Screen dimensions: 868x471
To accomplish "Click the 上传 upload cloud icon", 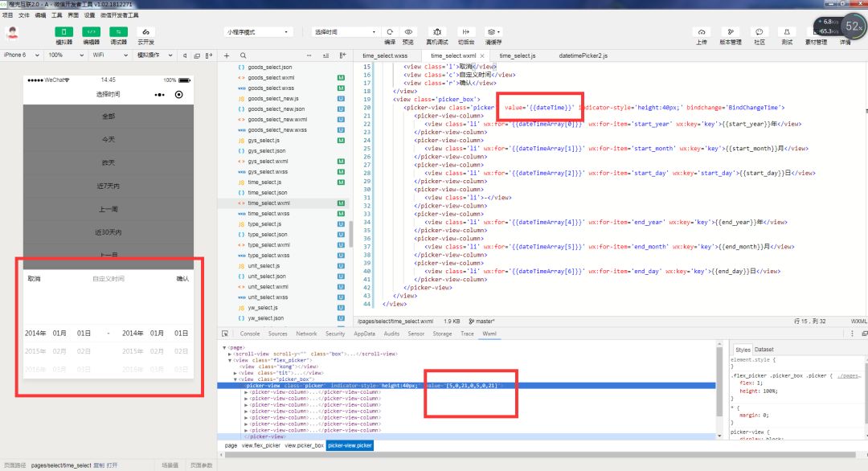I will click(702, 32).
